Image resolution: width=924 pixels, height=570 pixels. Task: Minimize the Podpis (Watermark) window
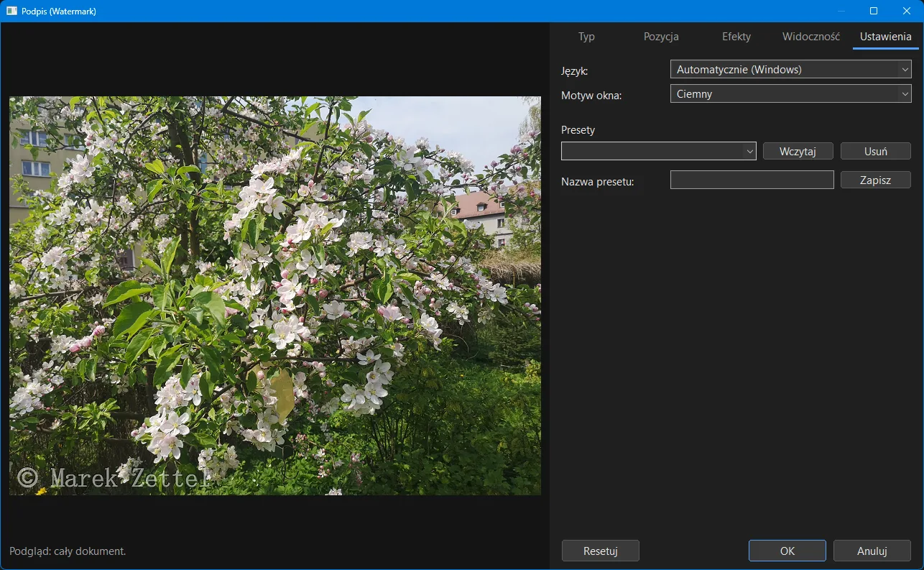841,11
